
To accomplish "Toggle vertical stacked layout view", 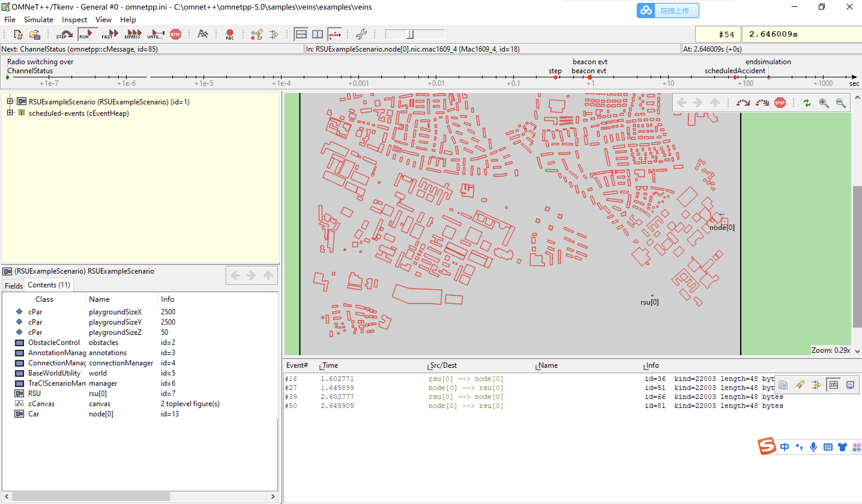I will [301, 34].
